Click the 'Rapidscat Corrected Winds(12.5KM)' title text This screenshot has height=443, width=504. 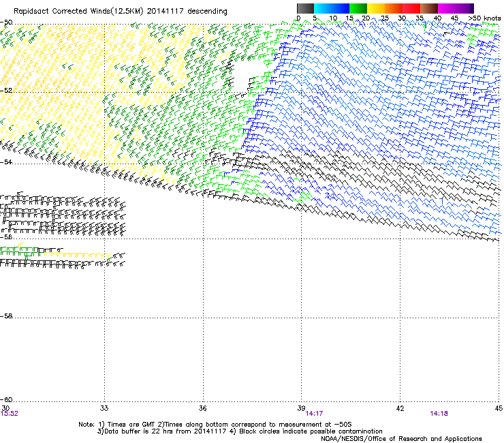point(78,12)
